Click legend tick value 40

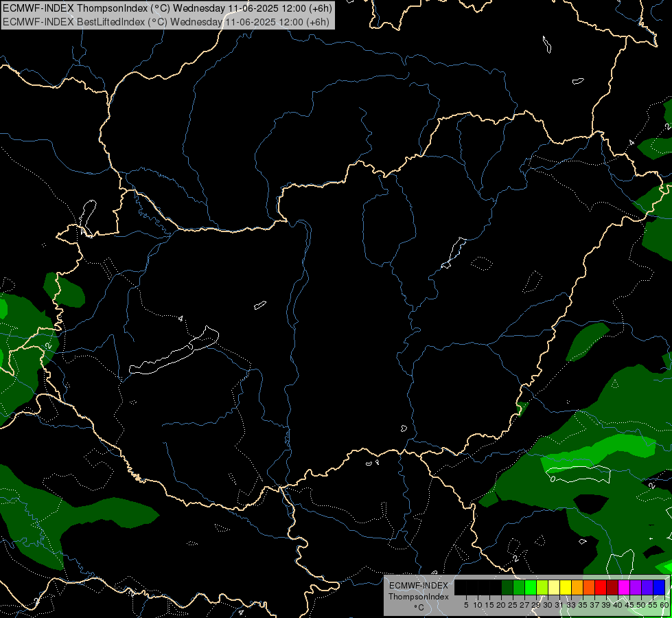click(x=618, y=605)
